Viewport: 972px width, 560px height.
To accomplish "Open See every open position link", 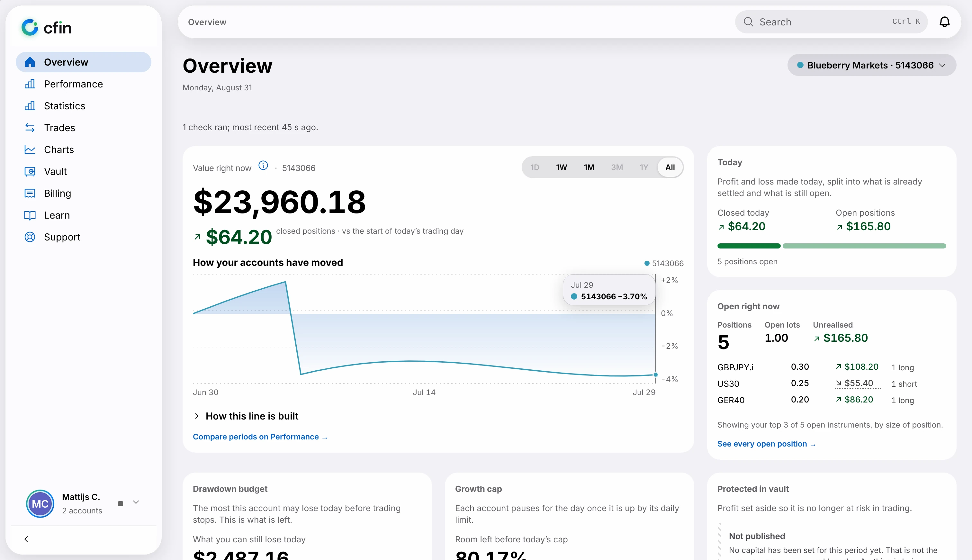I will pyautogui.click(x=766, y=444).
